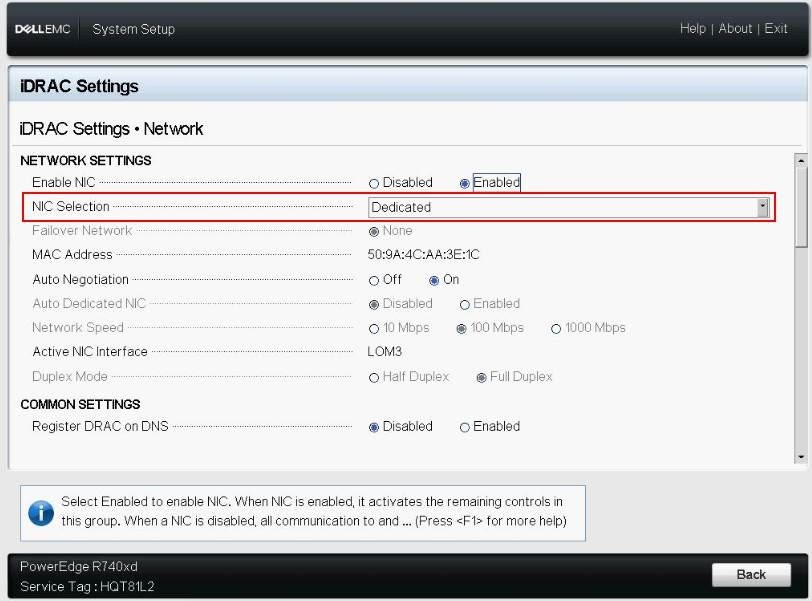The width and height of the screenshot is (812, 601).
Task: Disable the NIC radio button
Action: (x=375, y=182)
